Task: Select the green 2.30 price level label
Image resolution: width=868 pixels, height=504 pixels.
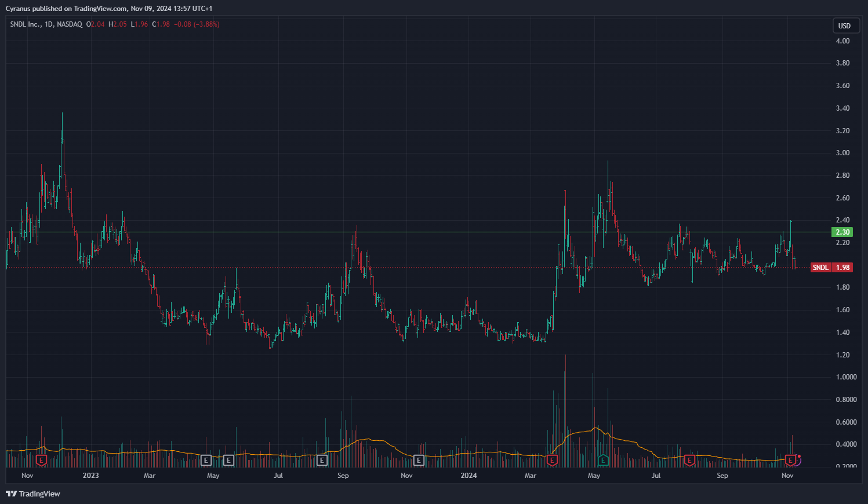Action: coord(842,232)
